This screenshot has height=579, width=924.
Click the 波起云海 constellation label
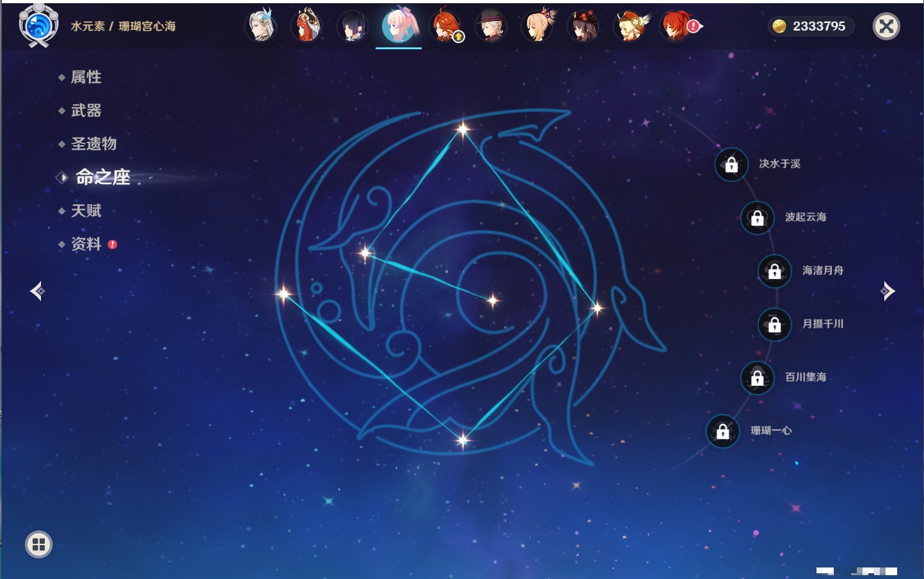coord(806,217)
